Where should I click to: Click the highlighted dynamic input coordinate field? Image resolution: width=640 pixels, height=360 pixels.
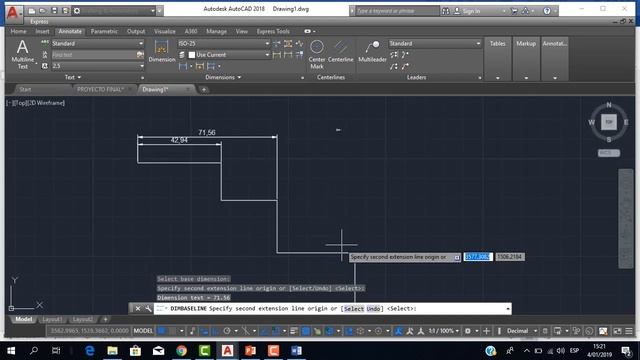478,257
